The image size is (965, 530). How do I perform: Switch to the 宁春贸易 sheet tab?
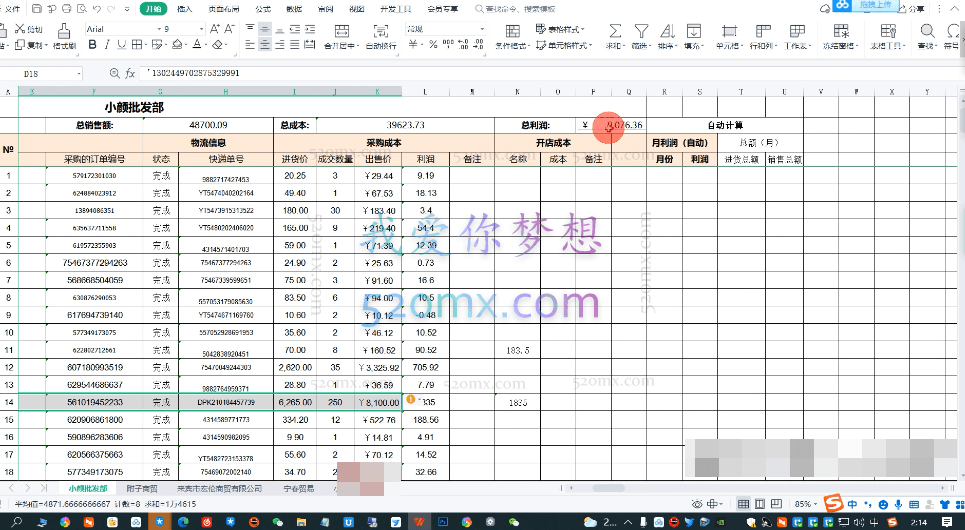(299, 488)
